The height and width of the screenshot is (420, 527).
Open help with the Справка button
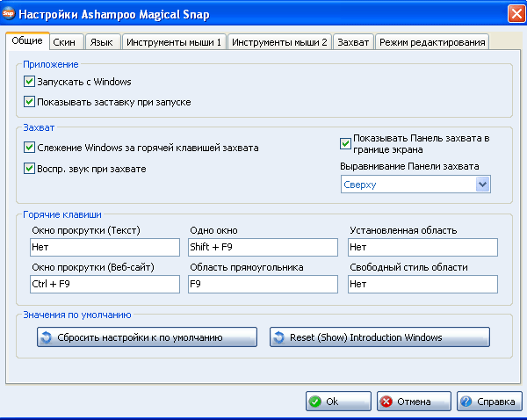(489, 402)
